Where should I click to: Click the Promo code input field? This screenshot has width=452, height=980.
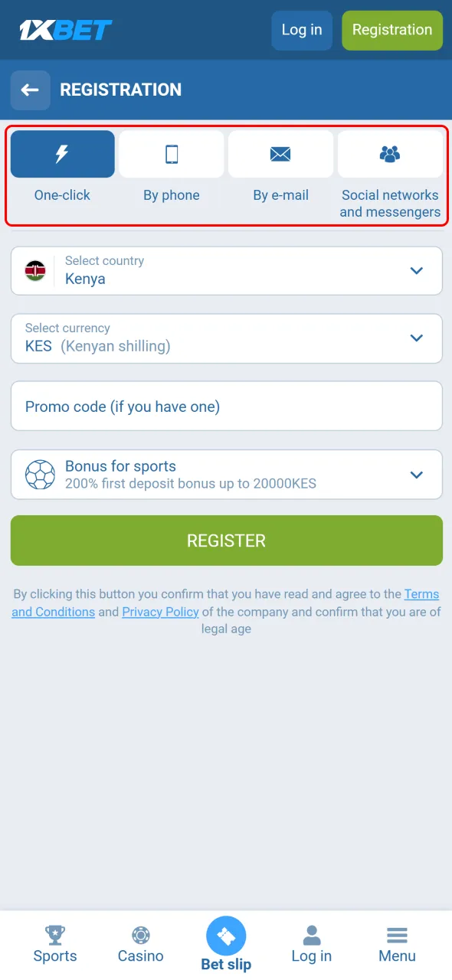pos(226,406)
